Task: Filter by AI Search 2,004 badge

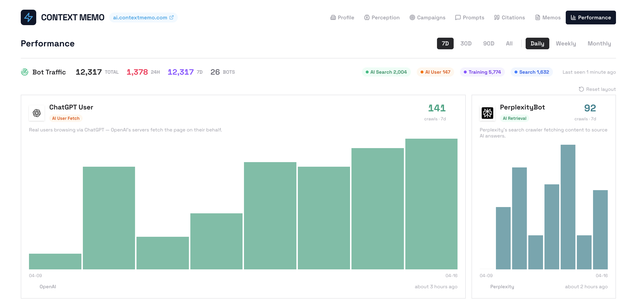Action: tap(386, 72)
